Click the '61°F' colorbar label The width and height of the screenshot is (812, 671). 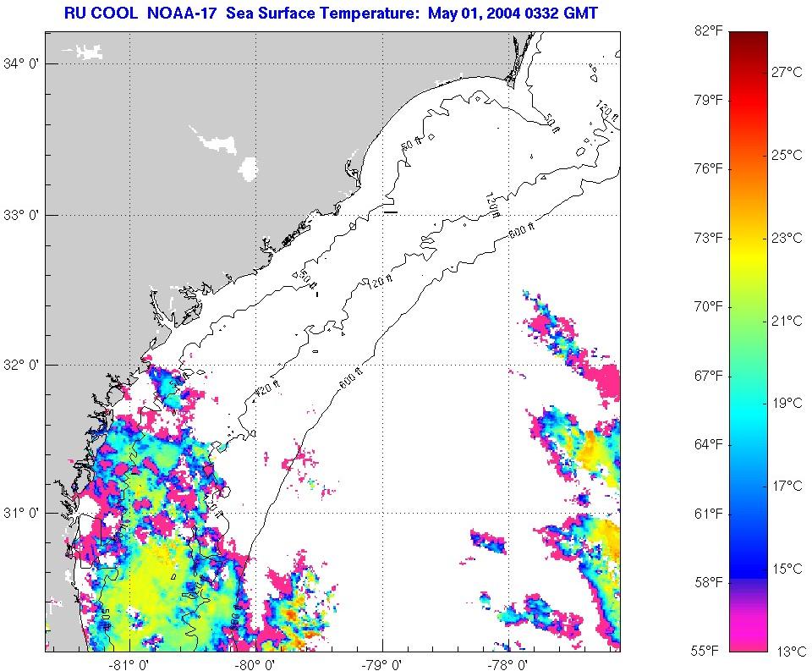[709, 514]
